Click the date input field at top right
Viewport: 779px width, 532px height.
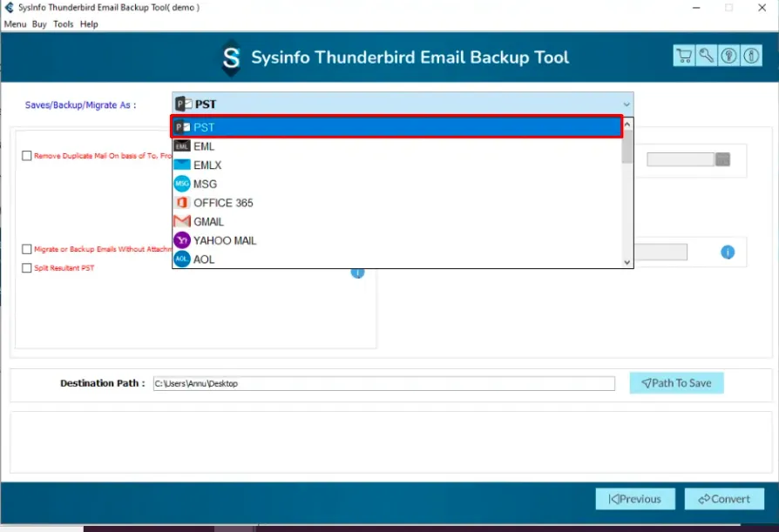[x=681, y=159]
